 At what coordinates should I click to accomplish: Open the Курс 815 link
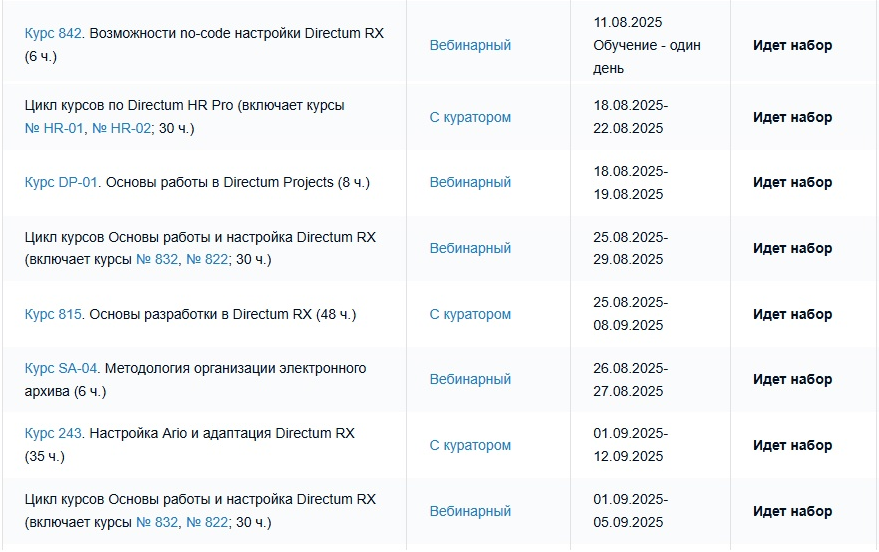click(x=53, y=314)
